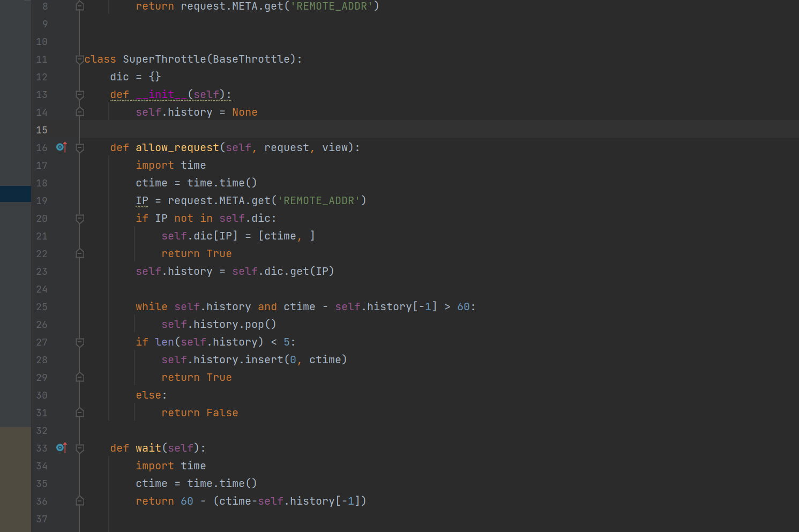Click 'self.history[-1]' on line 36
The width and height of the screenshot is (799, 532).
click(x=309, y=501)
